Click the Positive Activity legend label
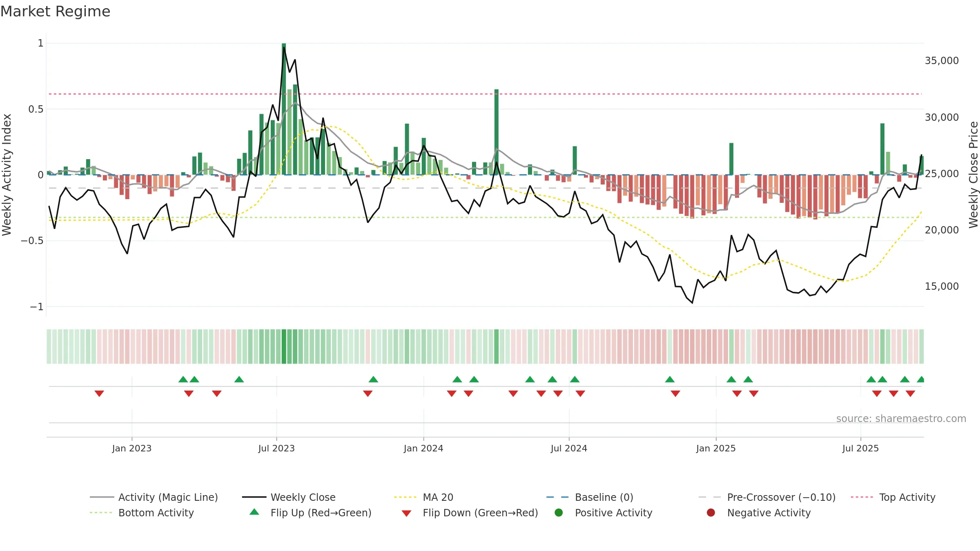 [x=614, y=513]
